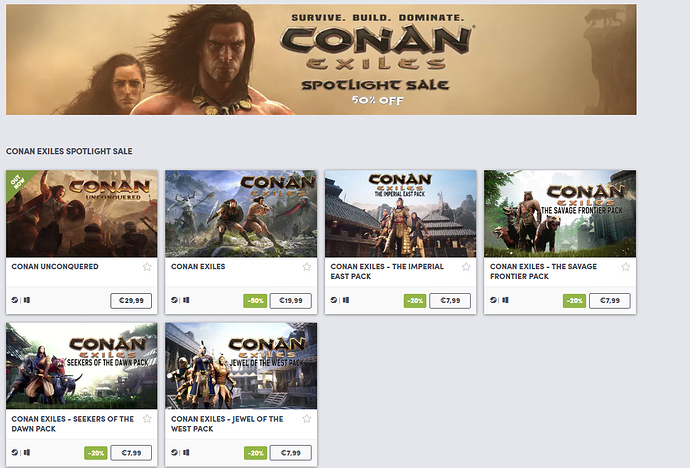Click Windows icon on Savage Frontier Pack card
Screen dimensions: 690x468
[x=506, y=300]
